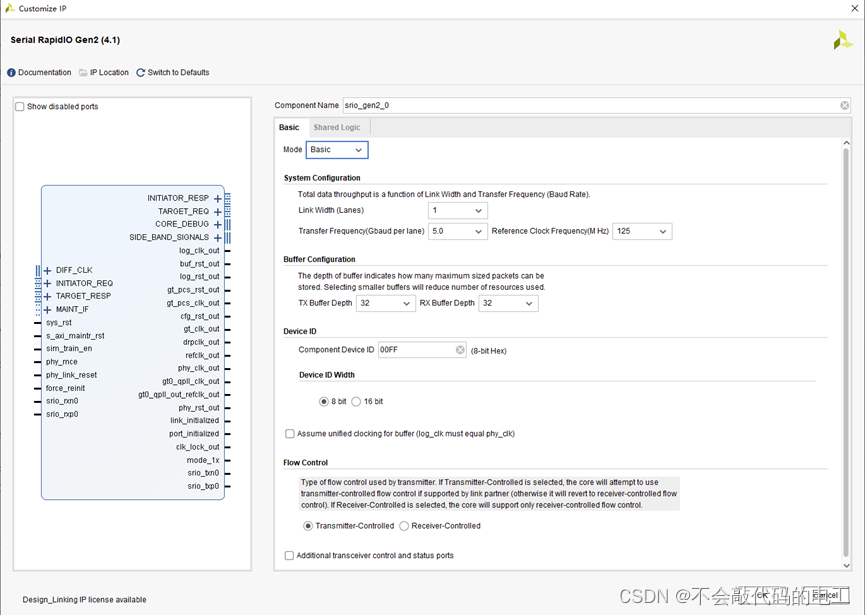Expand the MAINT_IF port plus icon
The height and width of the screenshot is (615, 865).
47,310
